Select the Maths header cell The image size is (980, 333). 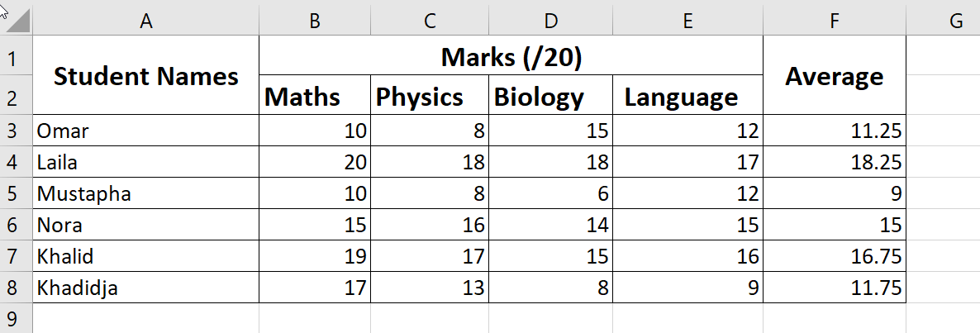pyautogui.click(x=315, y=97)
